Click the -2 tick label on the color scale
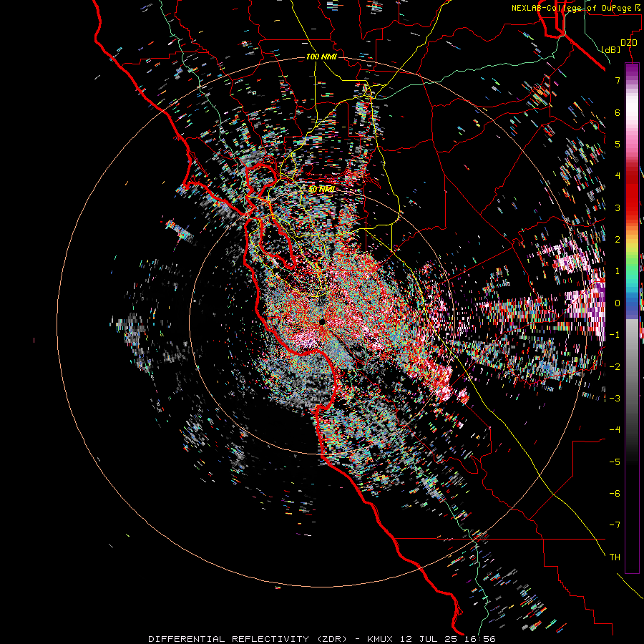This screenshot has height=644, width=644. pos(615,366)
